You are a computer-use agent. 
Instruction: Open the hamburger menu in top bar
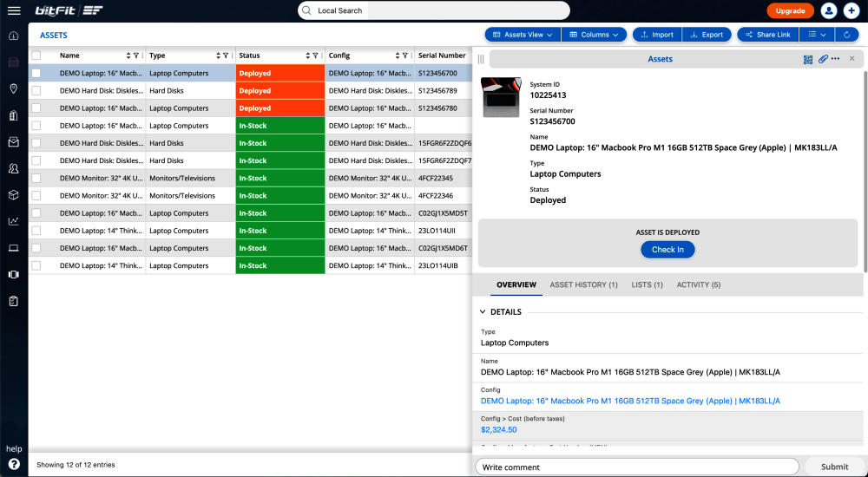coord(14,10)
